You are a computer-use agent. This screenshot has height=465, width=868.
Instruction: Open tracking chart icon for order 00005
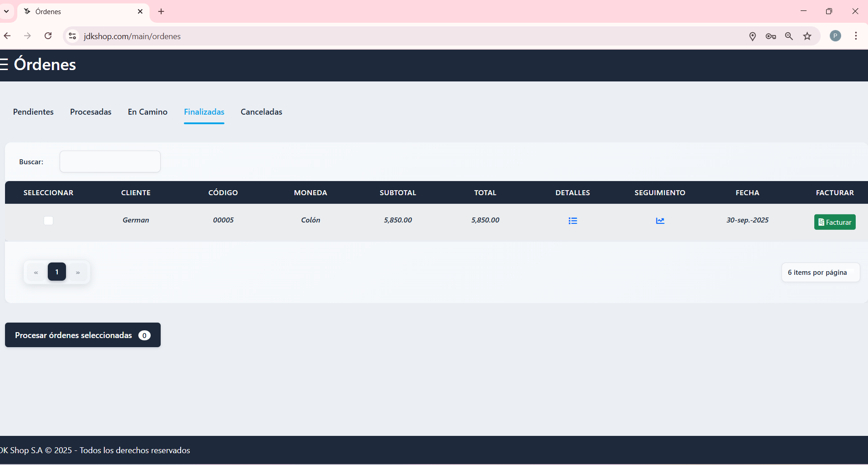[x=660, y=221]
